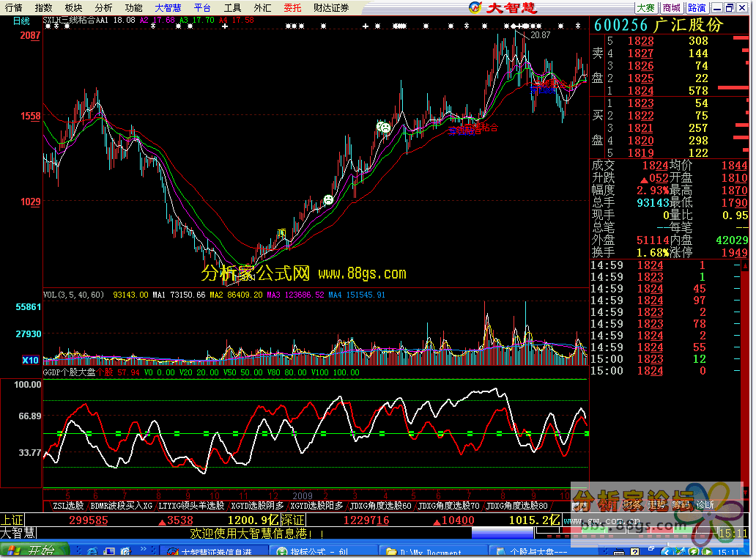Click the 20.87 high price label
Viewport: 756px width, 560px height.
540,35
